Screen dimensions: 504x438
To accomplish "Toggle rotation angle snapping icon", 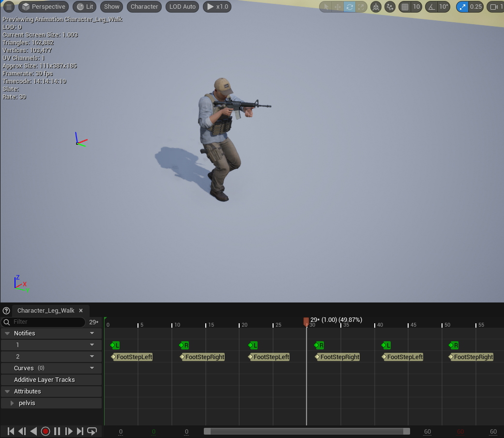I will [x=432, y=7].
